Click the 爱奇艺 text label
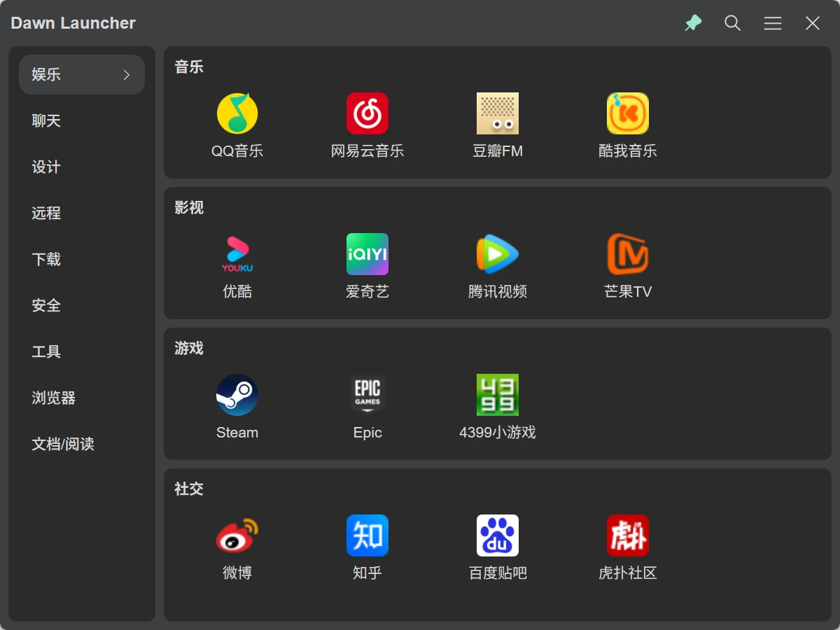The image size is (840, 630). (x=367, y=292)
